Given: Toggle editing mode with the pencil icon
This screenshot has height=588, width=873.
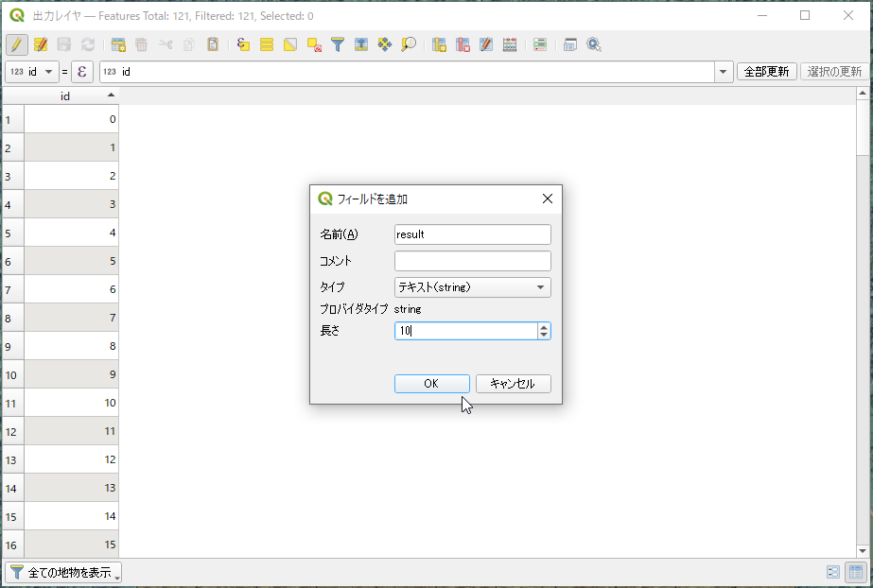Looking at the screenshot, I should (x=16, y=44).
